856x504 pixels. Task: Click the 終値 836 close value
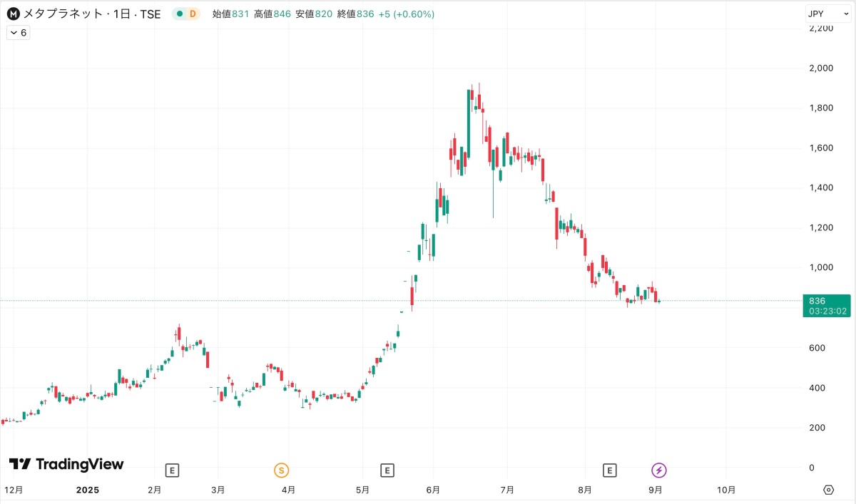(355, 14)
